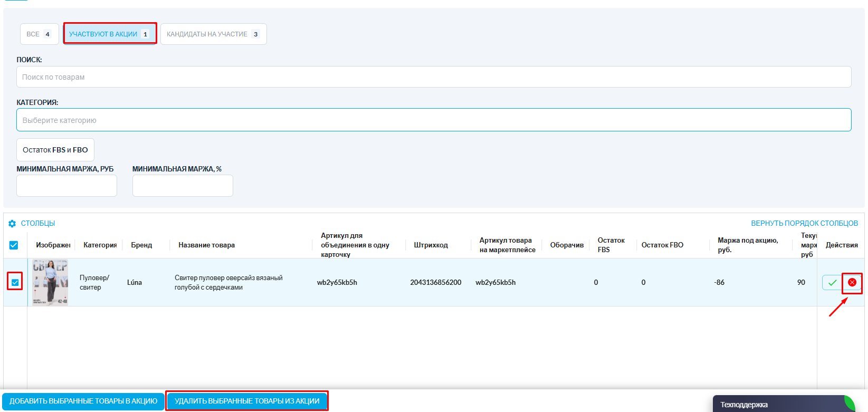The height and width of the screenshot is (412, 868).
Task: Click Маржа под акцию, руб. column header
Action: [748, 245]
